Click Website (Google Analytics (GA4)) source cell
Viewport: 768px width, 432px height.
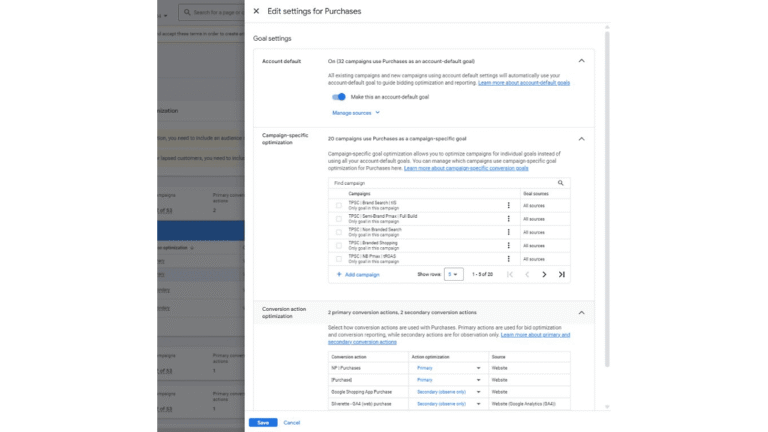click(524, 404)
